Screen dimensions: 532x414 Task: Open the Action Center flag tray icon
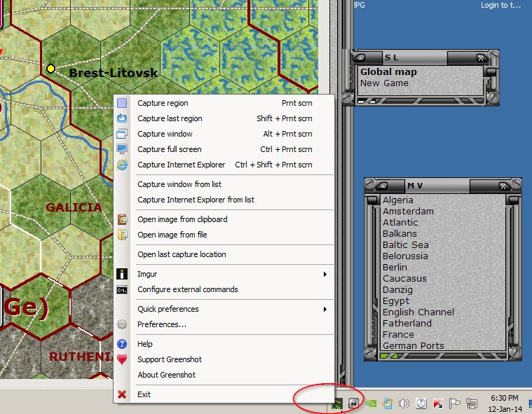(454, 403)
